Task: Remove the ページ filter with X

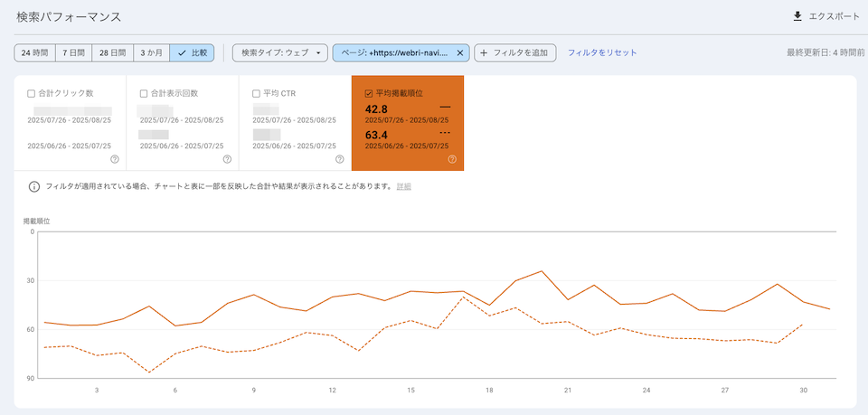Action: pos(460,53)
